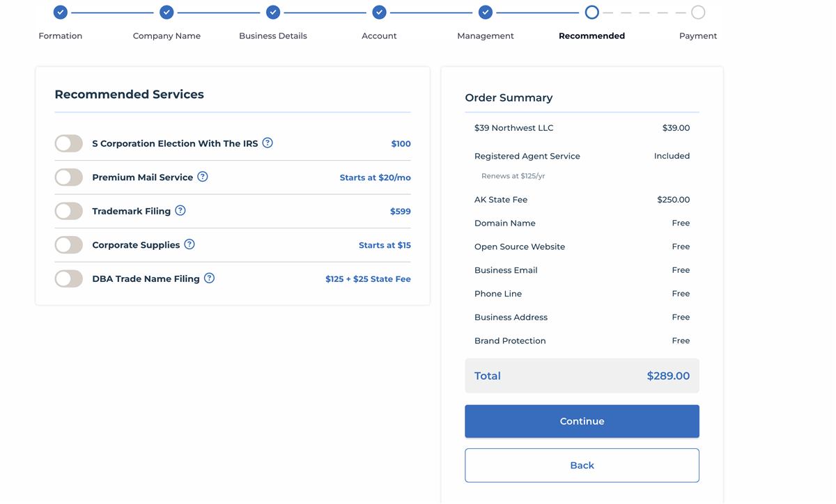Open help icon beside Premium Mail Service
Screen dimensions: 836x504
(203, 177)
